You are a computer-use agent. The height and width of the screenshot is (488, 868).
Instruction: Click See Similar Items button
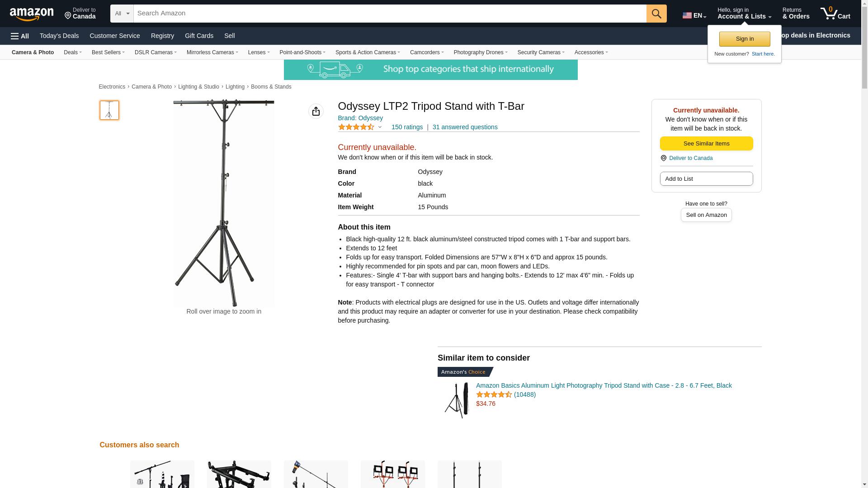tap(706, 144)
